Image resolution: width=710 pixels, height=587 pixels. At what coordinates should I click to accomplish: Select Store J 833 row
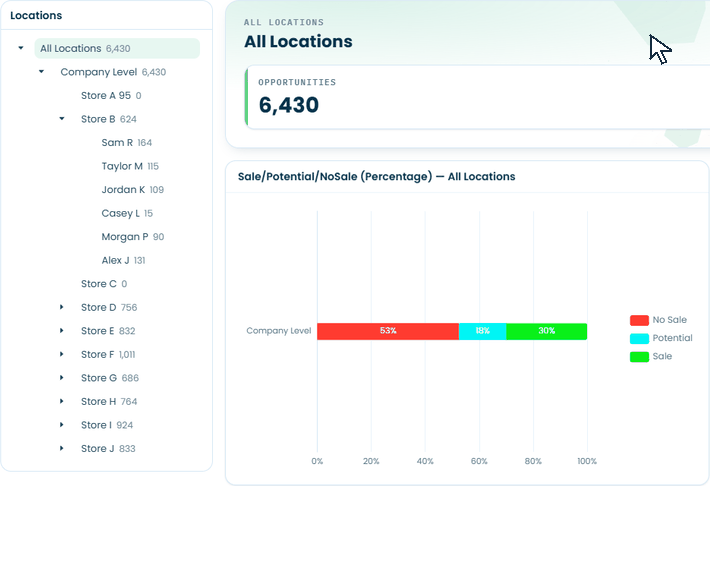108,449
